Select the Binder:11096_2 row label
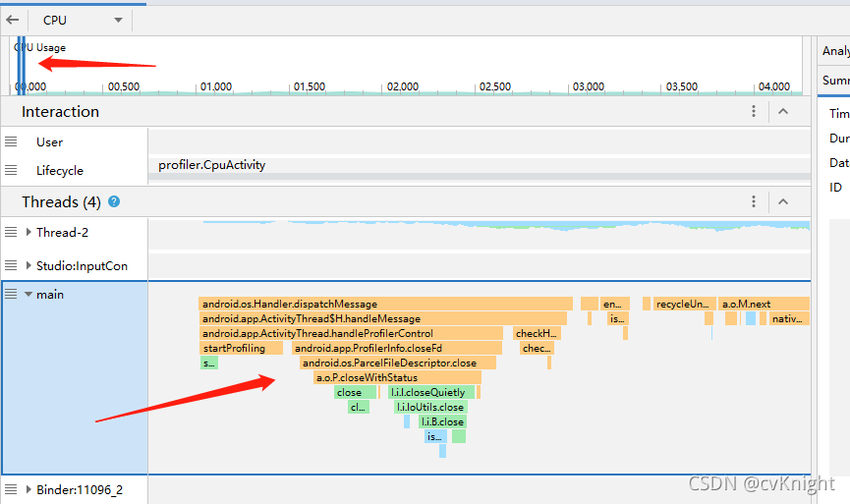This screenshot has width=850, height=504. coord(80,490)
